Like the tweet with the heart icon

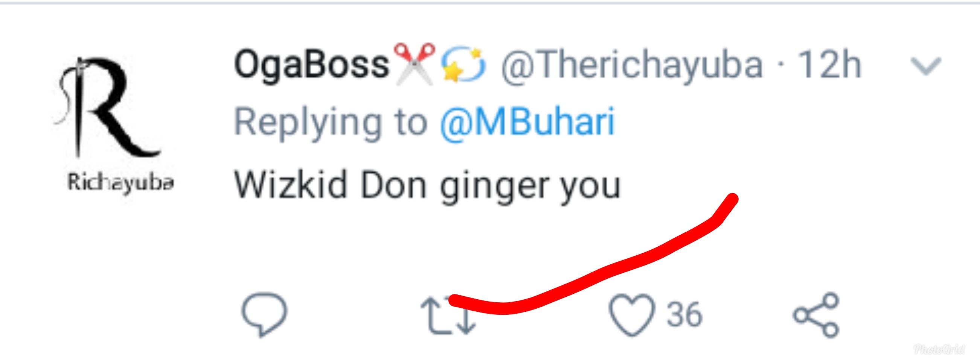point(632,315)
